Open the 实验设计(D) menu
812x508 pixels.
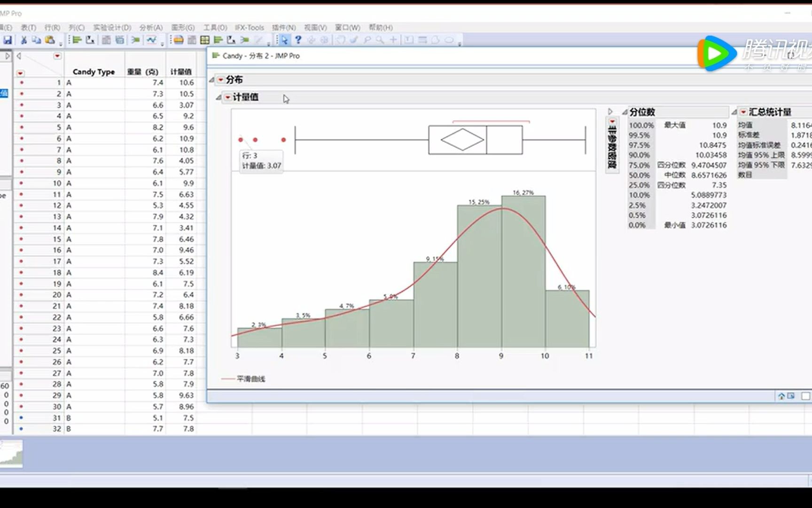[x=112, y=28]
